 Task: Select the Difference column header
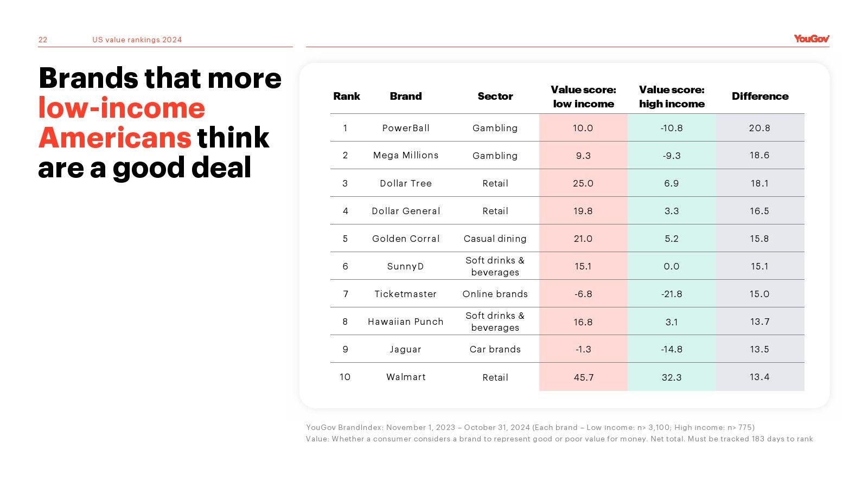click(x=760, y=96)
